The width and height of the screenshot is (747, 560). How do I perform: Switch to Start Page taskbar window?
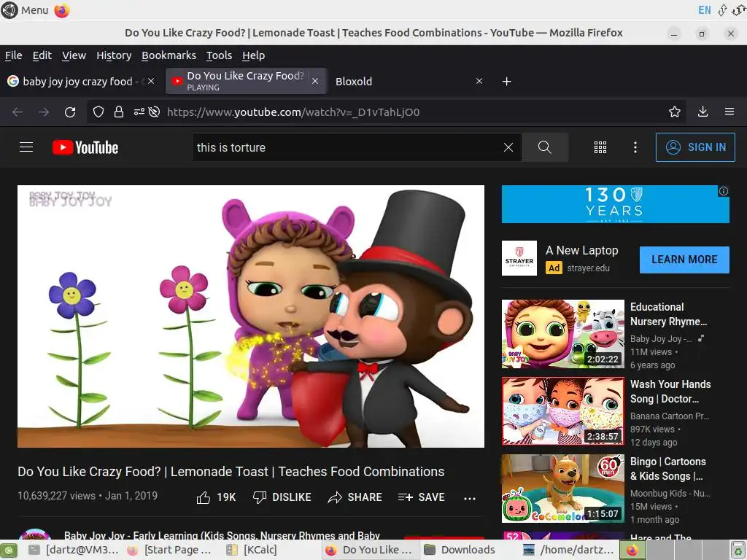coord(170,550)
